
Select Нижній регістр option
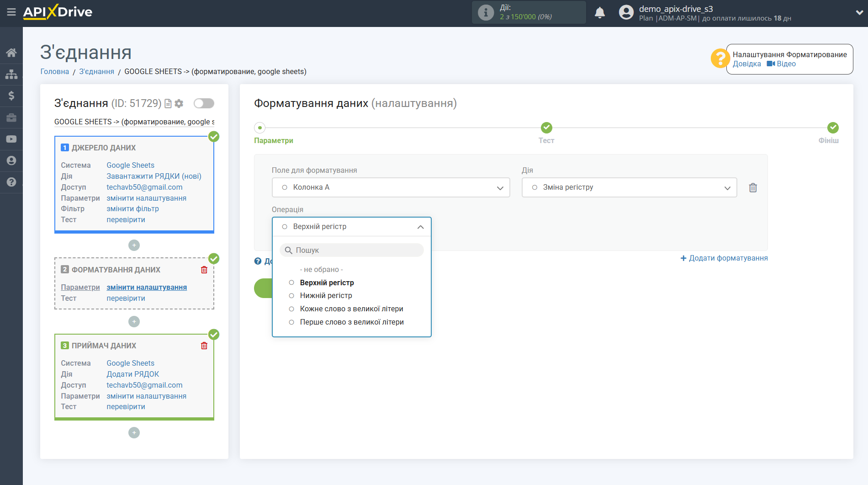coord(326,296)
